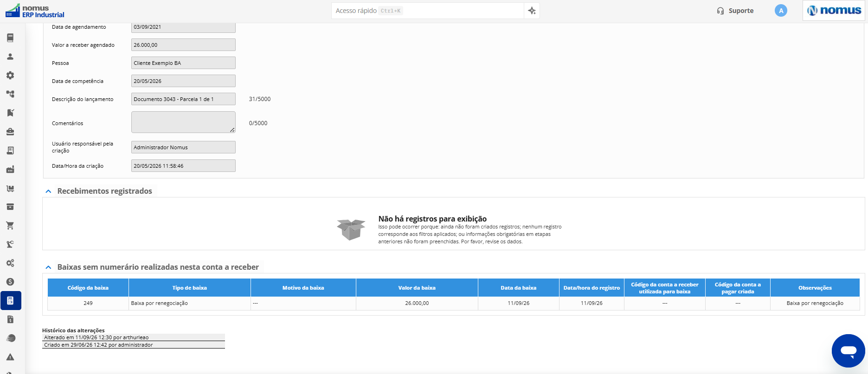Click the dollar coin sidebar icon
The image size is (868, 374).
tap(10, 282)
